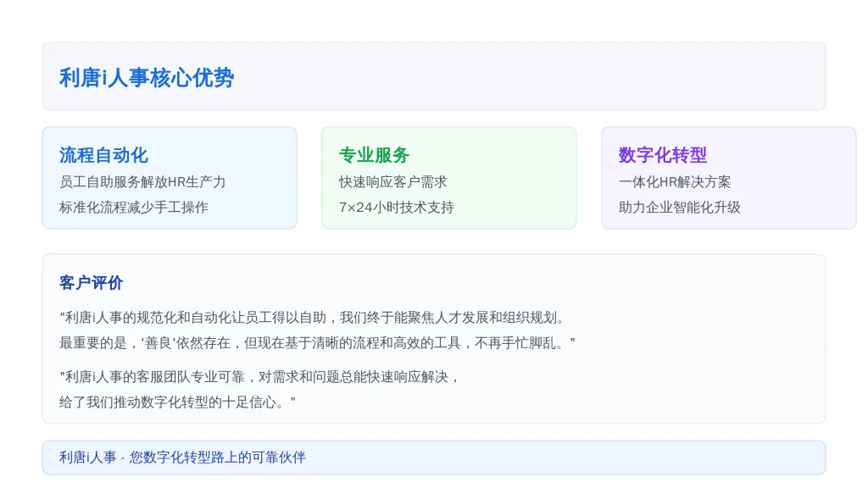Image resolution: width=868 pixels, height=488 pixels.
Task: Click the 7×24小时技术支持 line
Action: 397,208
